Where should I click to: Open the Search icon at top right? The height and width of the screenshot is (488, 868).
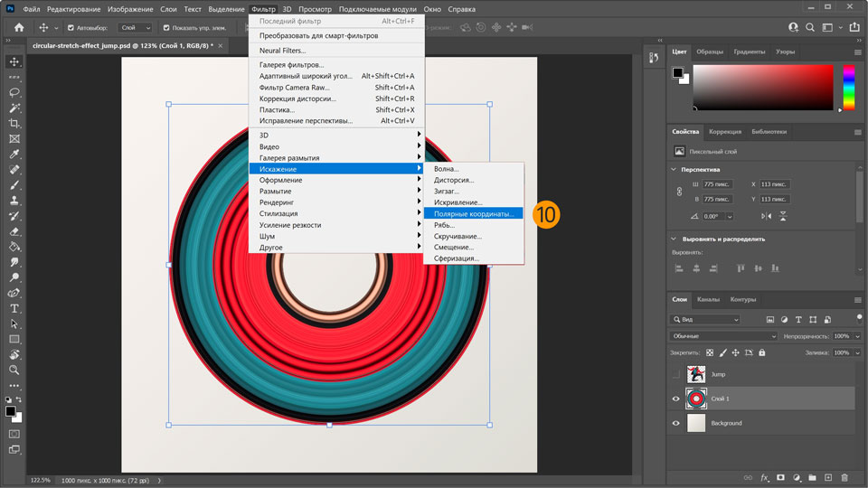click(x=810, y=27)
